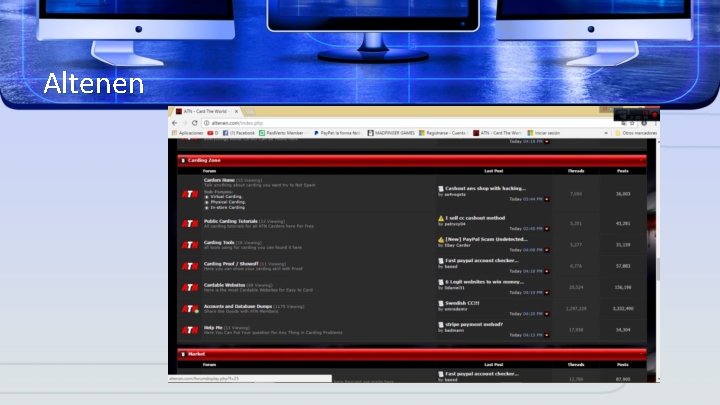Open the Virtual Carding sub-forum
This screenshot has height=405, width=720.
pyautogui.click(x=226, y=197)
